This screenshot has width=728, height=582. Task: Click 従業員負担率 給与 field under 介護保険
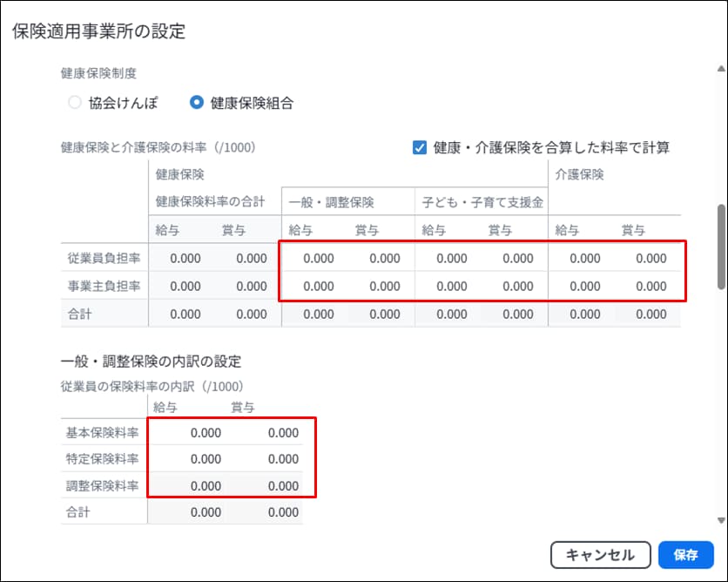coord(583,258)
